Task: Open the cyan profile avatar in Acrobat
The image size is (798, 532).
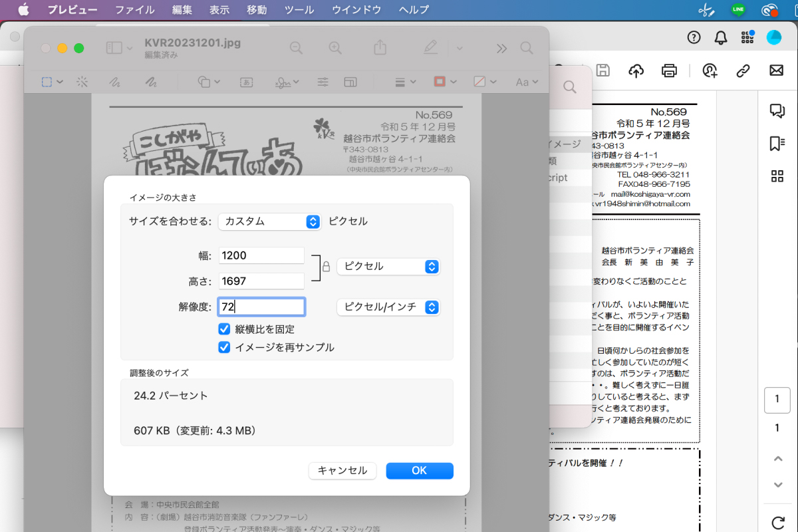Action: click(x=774, y=37)
